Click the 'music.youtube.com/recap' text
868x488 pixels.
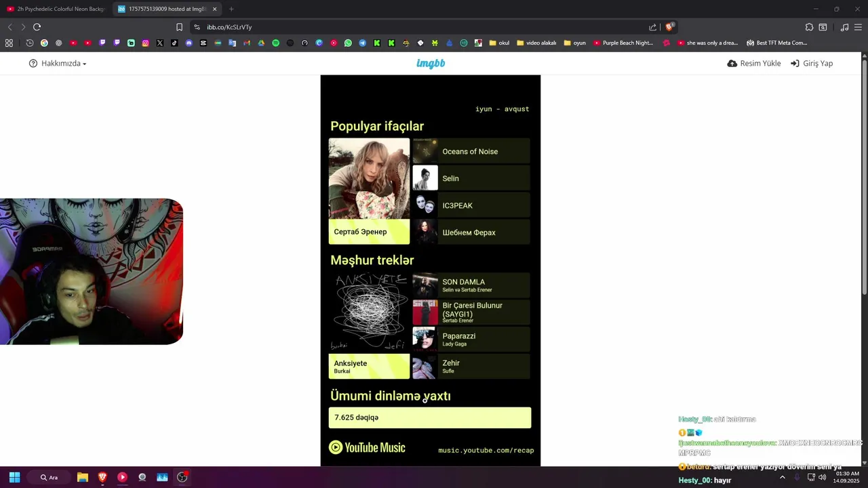tap(486, 450)
